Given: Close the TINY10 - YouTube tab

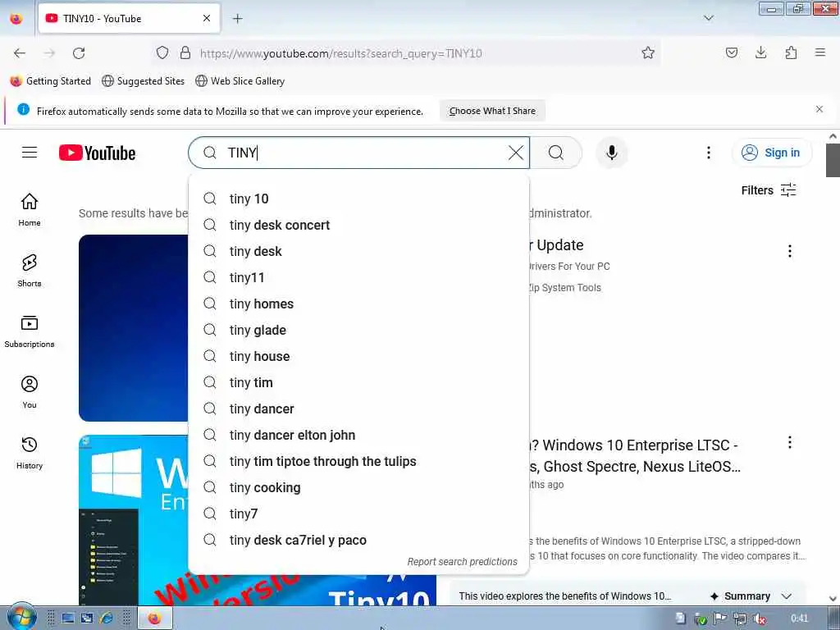Looking at the screenshot, I should [207, 18].
